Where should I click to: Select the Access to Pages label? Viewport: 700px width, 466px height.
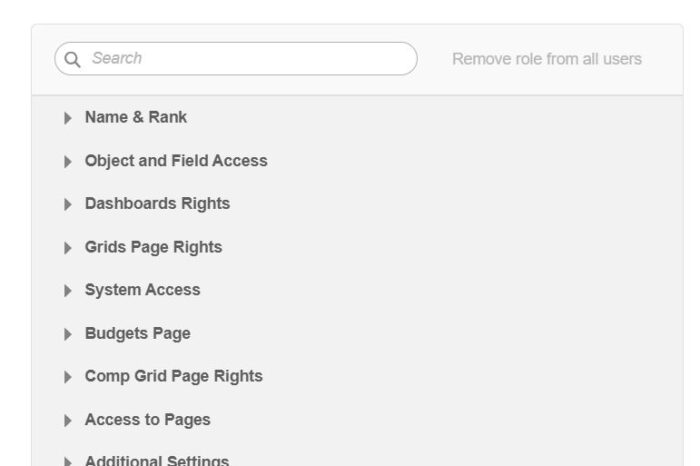click(147, 420)
